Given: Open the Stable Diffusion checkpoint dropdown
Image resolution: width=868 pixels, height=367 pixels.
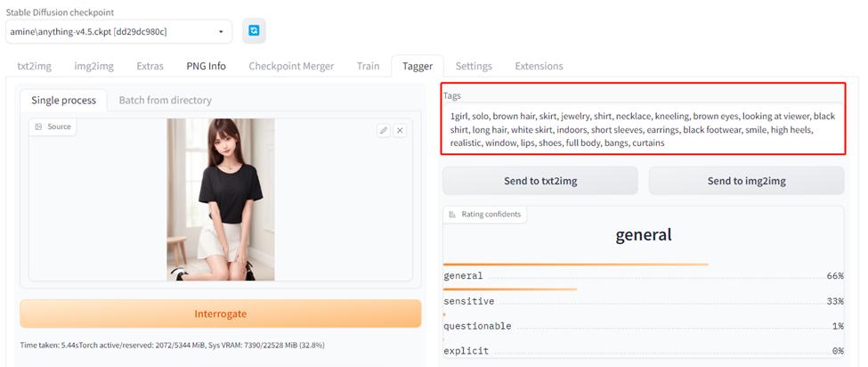Looking at the screenshot, I should pos(119,31).
